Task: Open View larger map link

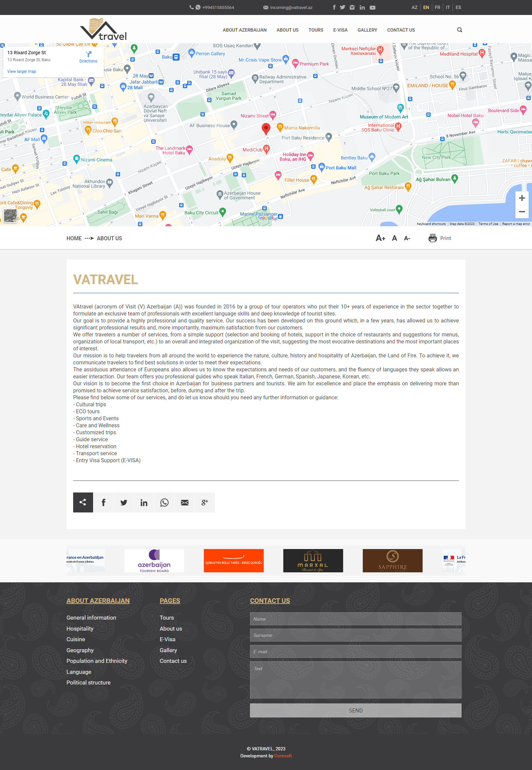Action: click(x=22, y=72)
